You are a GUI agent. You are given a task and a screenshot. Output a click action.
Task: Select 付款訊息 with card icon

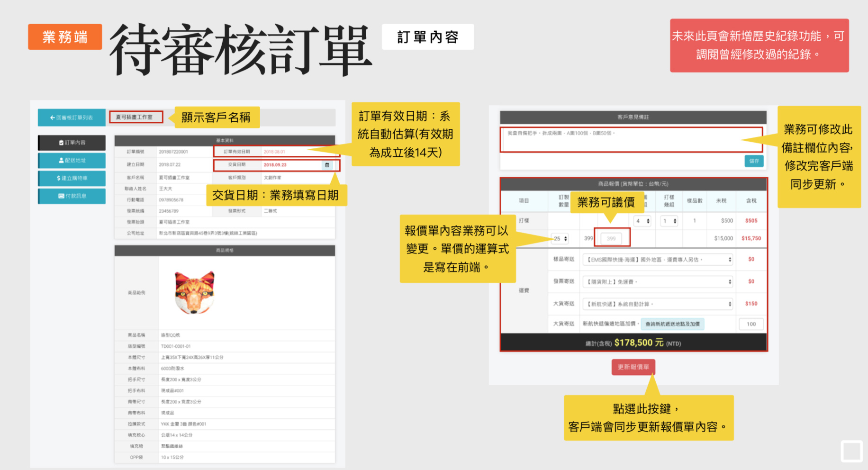(72, 196)
